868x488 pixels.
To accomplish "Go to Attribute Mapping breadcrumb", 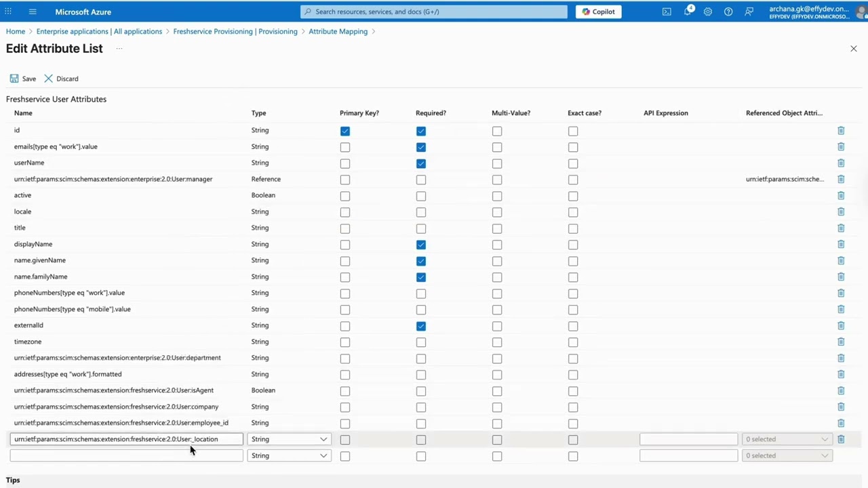I will 338,31.
